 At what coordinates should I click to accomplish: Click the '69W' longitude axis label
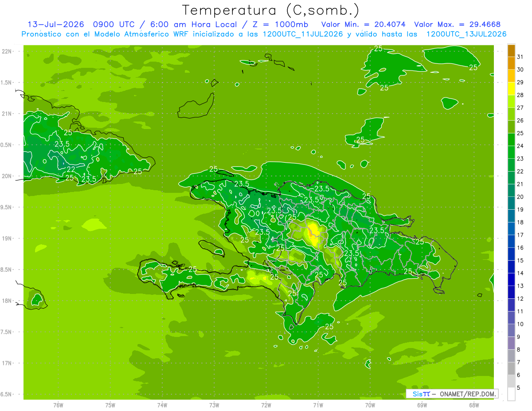tap(422, 405)
